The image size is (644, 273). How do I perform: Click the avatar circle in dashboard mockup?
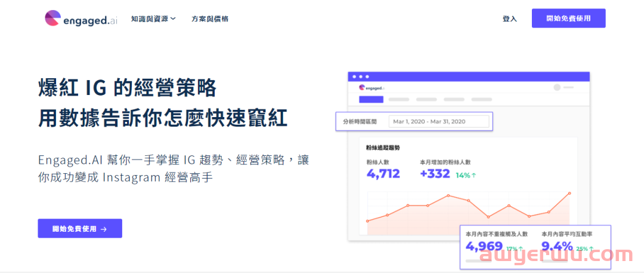557,87
